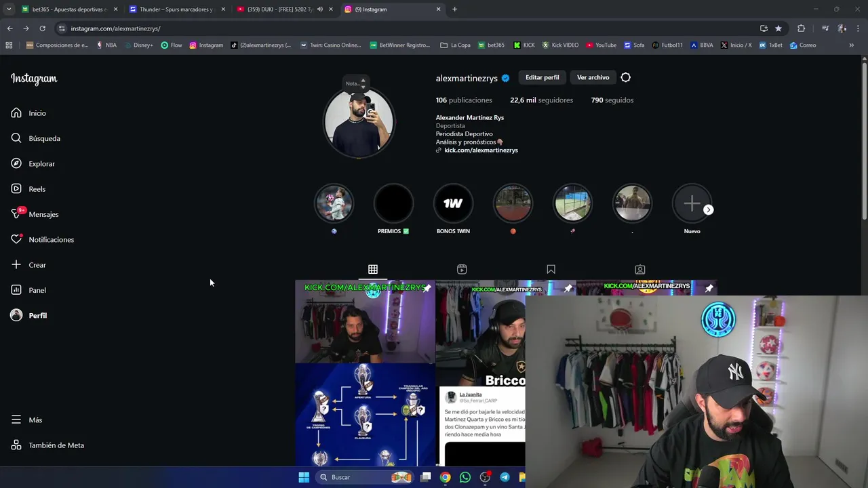
Task: Bookmark this page with the star
Action: 778,28
